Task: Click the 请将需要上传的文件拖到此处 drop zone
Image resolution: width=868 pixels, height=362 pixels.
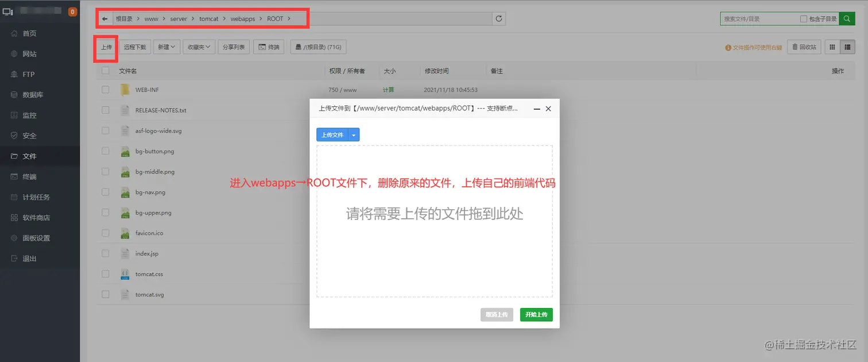Action: [435, 221]
